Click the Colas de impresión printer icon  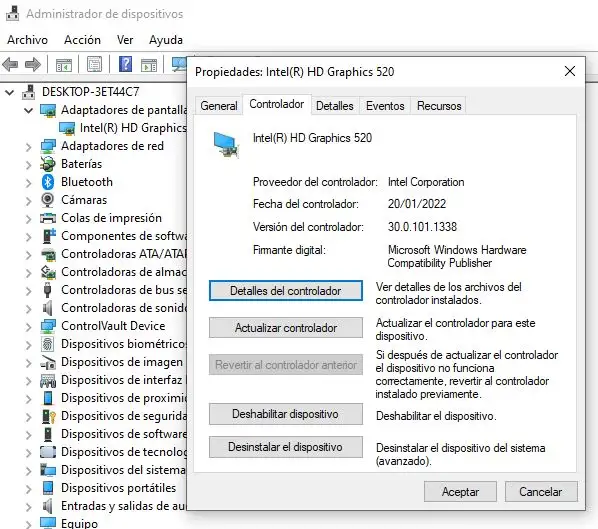tap(48, 218)
